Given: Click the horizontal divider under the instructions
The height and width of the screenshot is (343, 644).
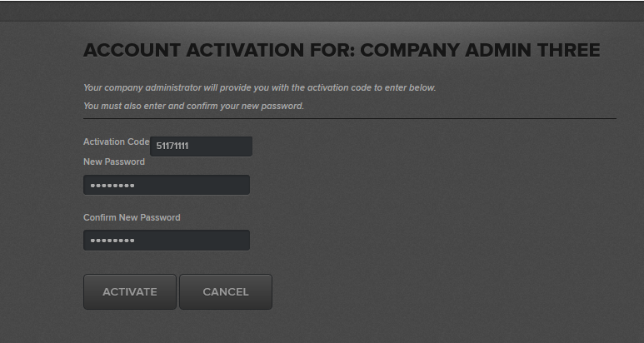Looking at the screenshot, I should (350, 118).
